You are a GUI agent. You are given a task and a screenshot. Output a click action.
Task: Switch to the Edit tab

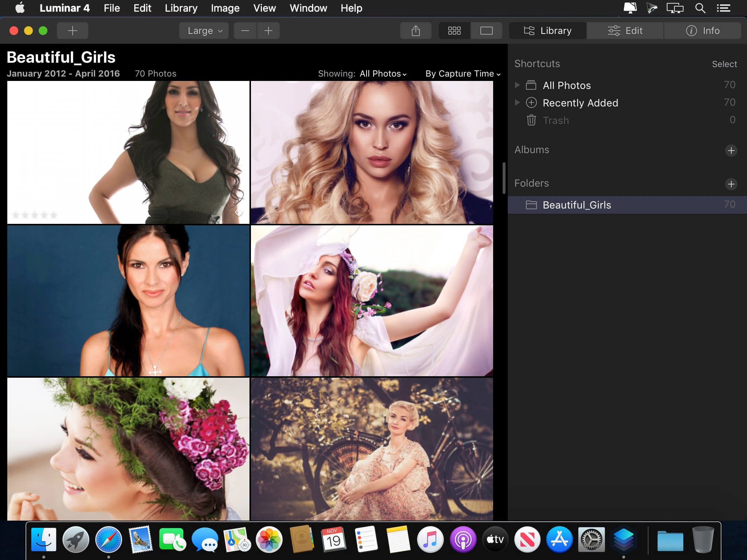[x=625, y=31]
